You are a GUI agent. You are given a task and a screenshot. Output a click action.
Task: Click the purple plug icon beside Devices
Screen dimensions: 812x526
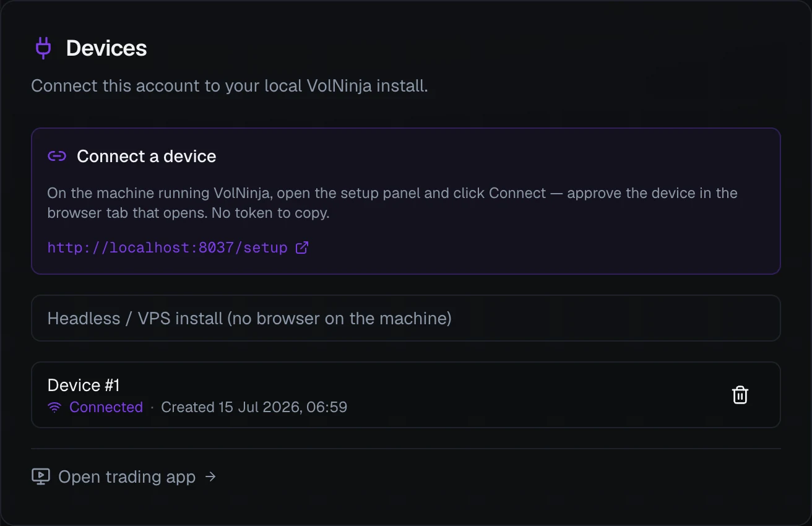click(43, 48)
